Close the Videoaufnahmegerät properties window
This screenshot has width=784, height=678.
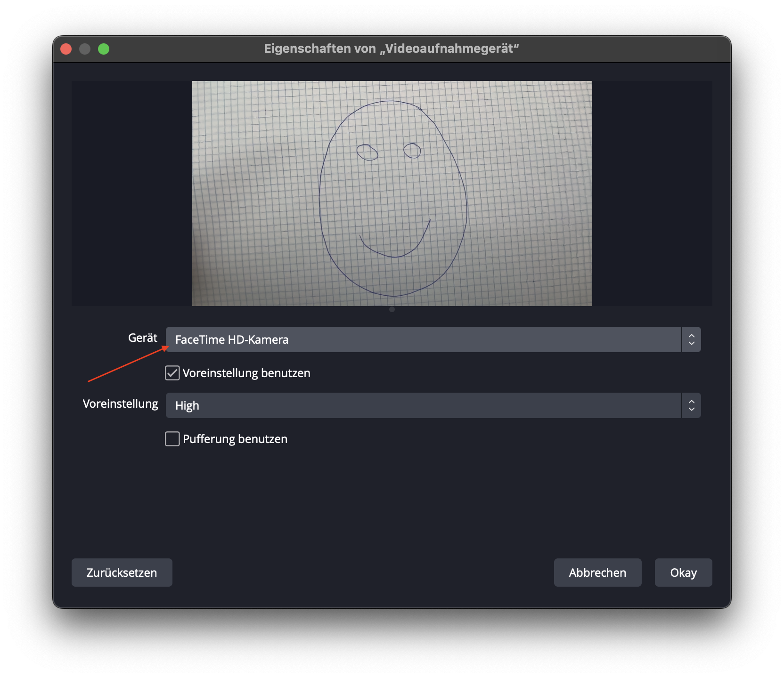coord(66,49)
